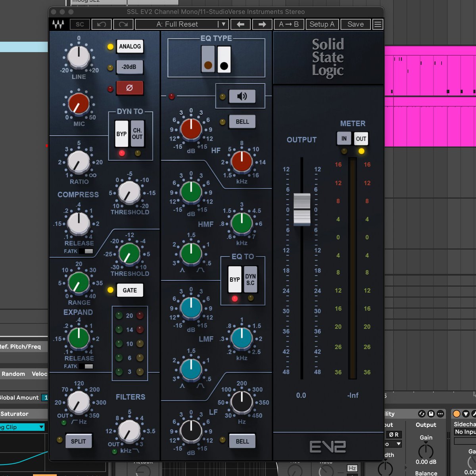476x476 pixels.
Task: Click the A→B copy button
Action: (289, 24)
